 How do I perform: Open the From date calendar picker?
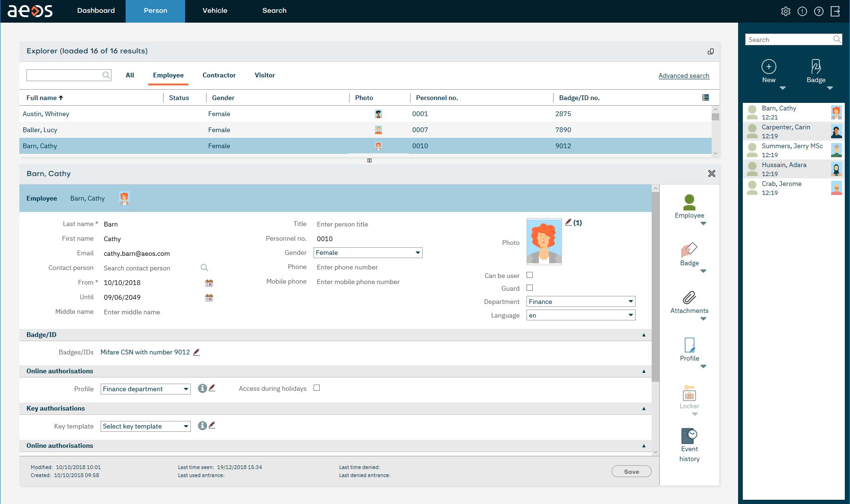pyautogui.click(x=209, y=283)
